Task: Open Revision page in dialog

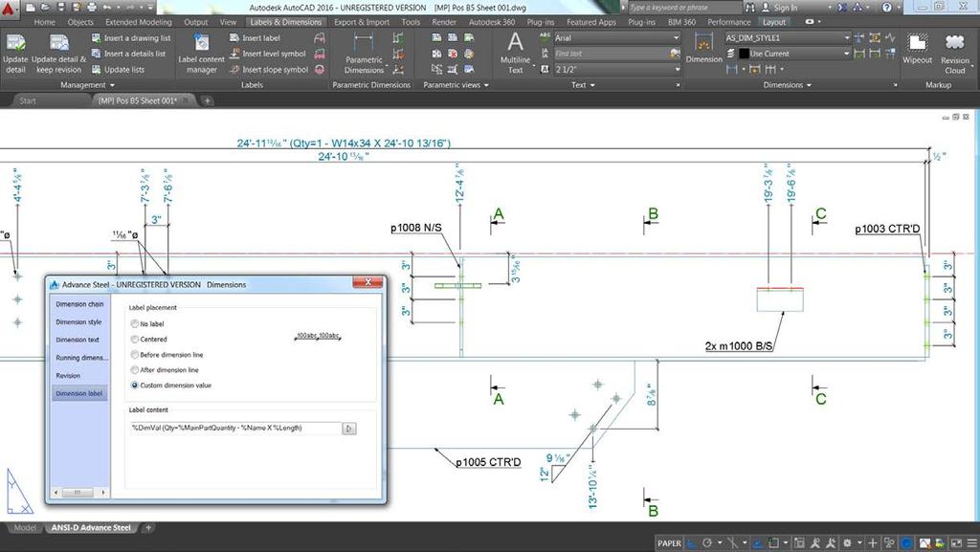Action: [x=68, y=376]
